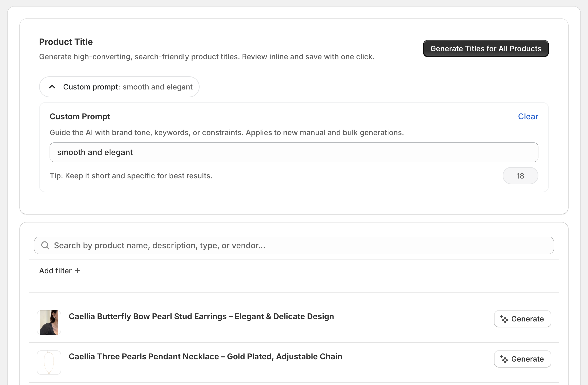This screenshot has width=588, height=385.
Task: Click the product search field
Action: 294,245
